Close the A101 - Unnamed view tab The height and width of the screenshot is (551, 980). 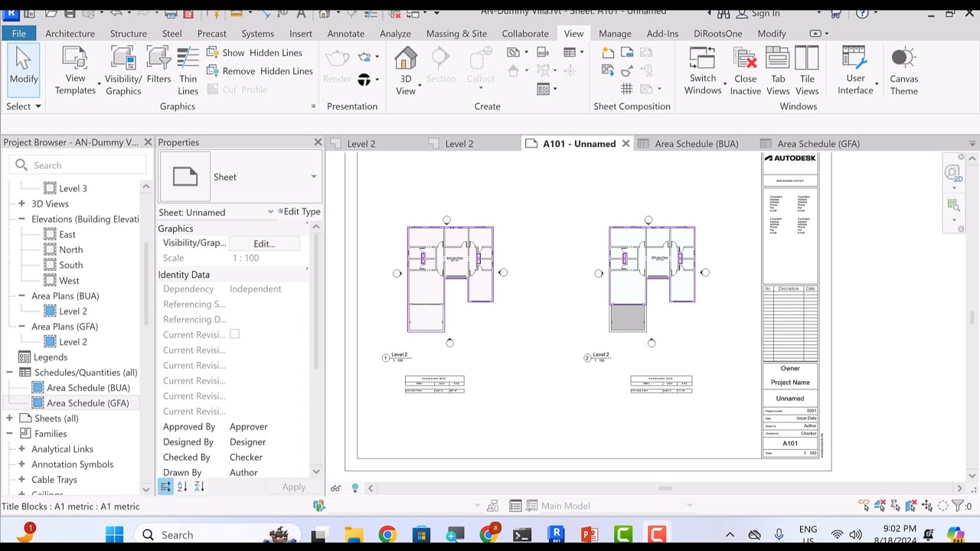click(x=626, y=144)
